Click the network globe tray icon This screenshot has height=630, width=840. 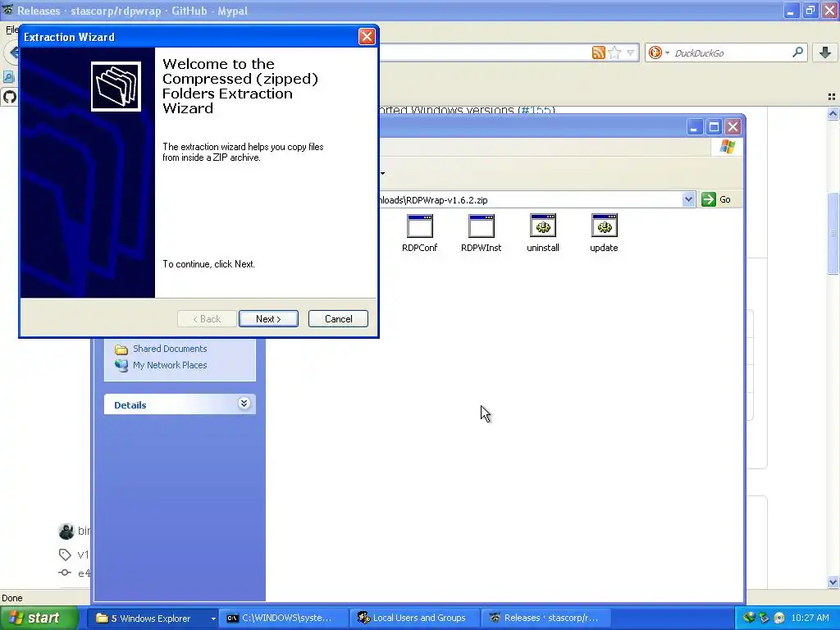(748, 618)
